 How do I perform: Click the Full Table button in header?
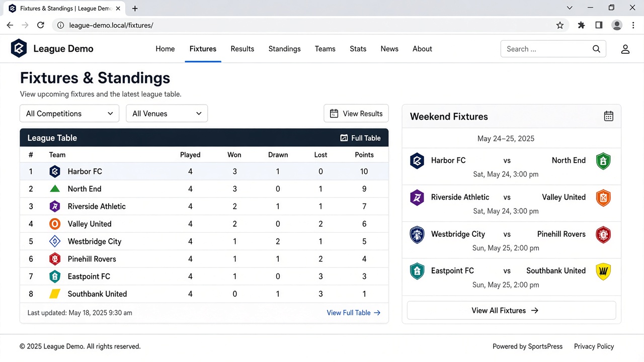tap(360, 138)
